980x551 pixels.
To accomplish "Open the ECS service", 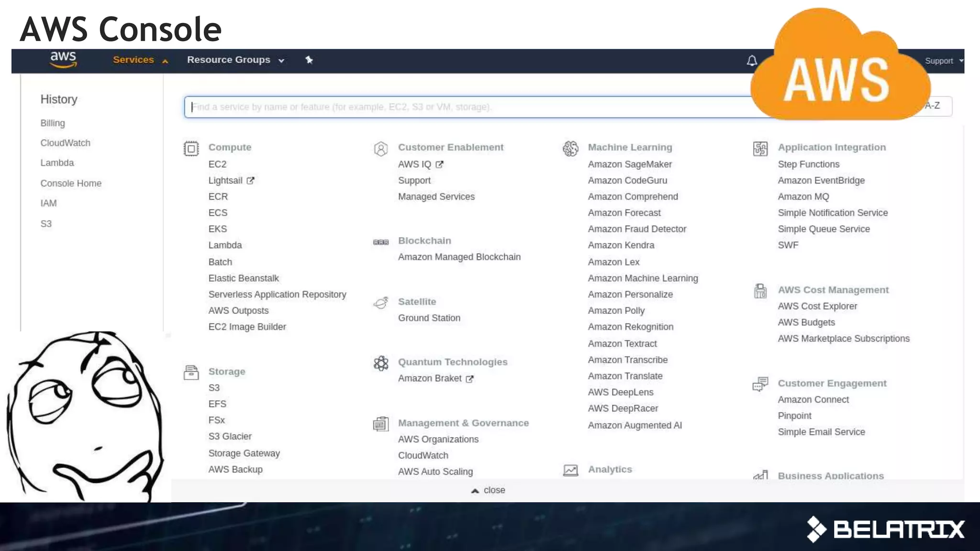I will click(x=218, y=213).
